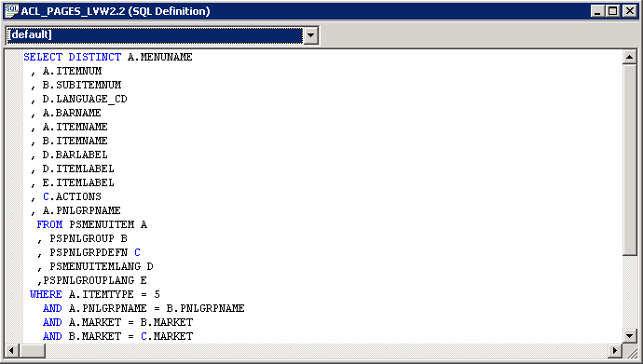This screenshot has height=364, width=643.
Task: Click the B.SUBITEMNUM line
Action: coord(75,85)
